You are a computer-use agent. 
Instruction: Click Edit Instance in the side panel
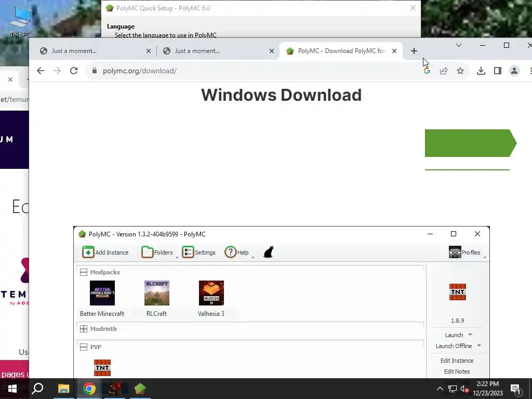coord(457,361)
